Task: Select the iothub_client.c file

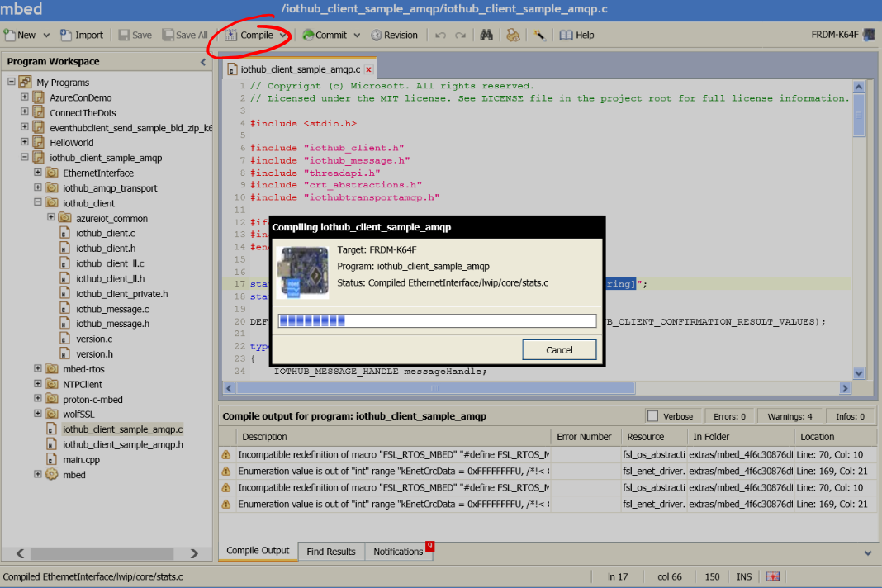Action: [x=105, y=233]
